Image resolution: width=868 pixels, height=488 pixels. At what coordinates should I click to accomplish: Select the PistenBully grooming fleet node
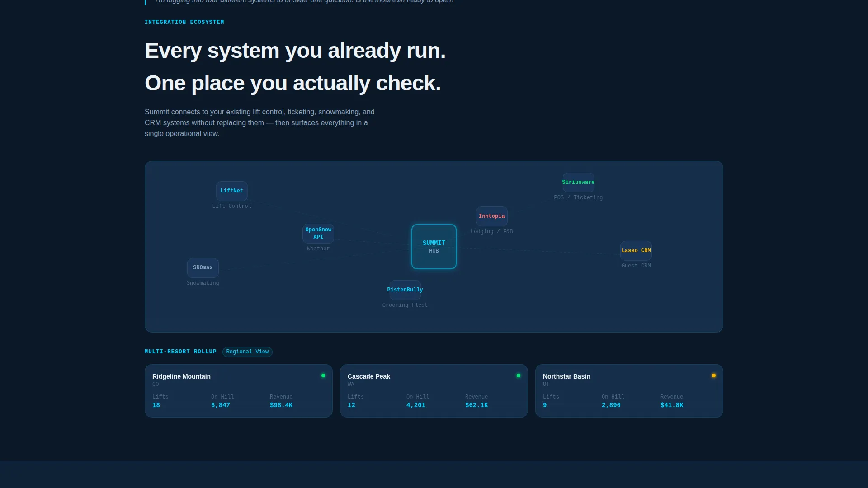click(405, 290)
